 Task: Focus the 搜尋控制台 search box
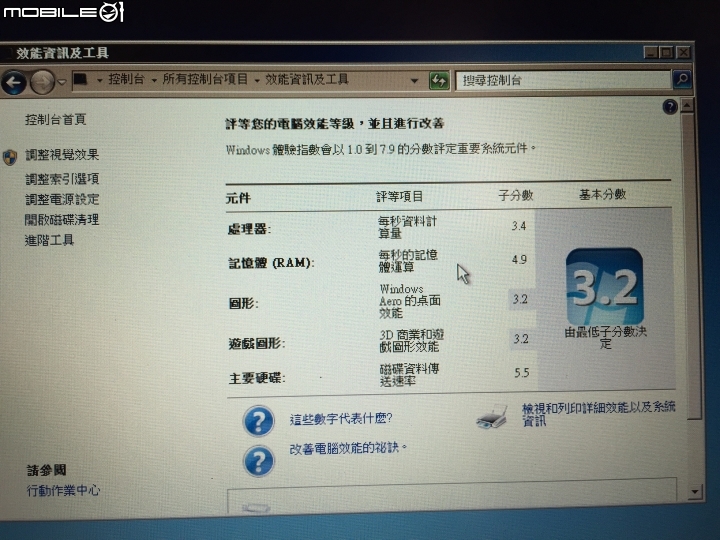pyautogui.click(x=562, y=81)
